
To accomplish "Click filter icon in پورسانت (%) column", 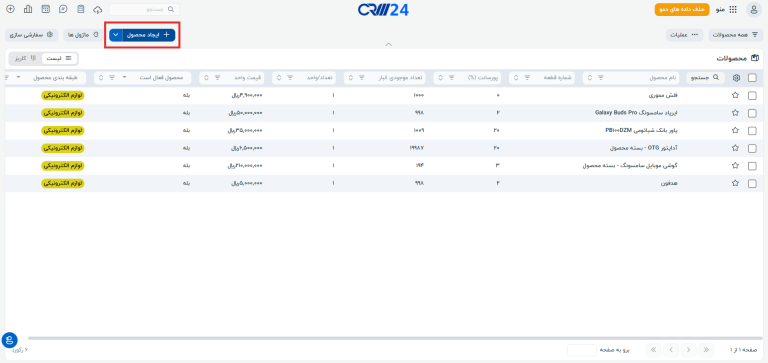I will point(452,77).
